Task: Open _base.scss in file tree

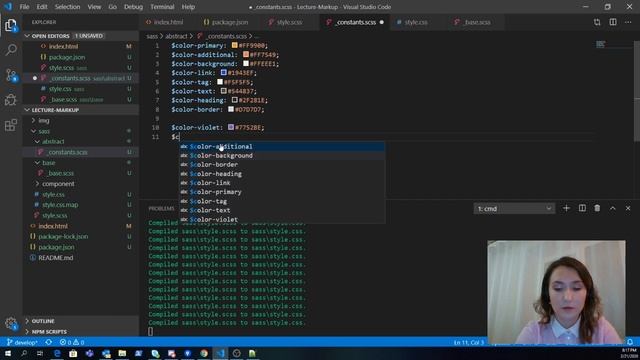Action: (x=61, y=173)
